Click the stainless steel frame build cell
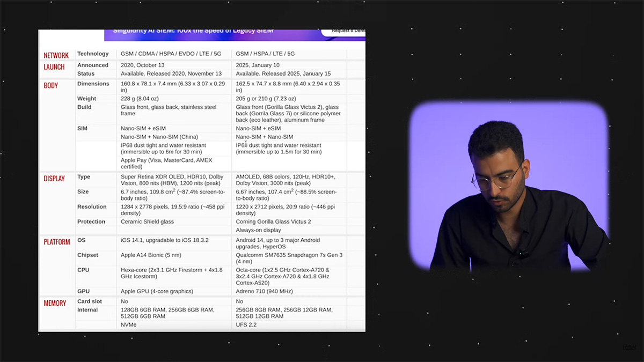This screenshot has width=644, height=362. point(169,110)
